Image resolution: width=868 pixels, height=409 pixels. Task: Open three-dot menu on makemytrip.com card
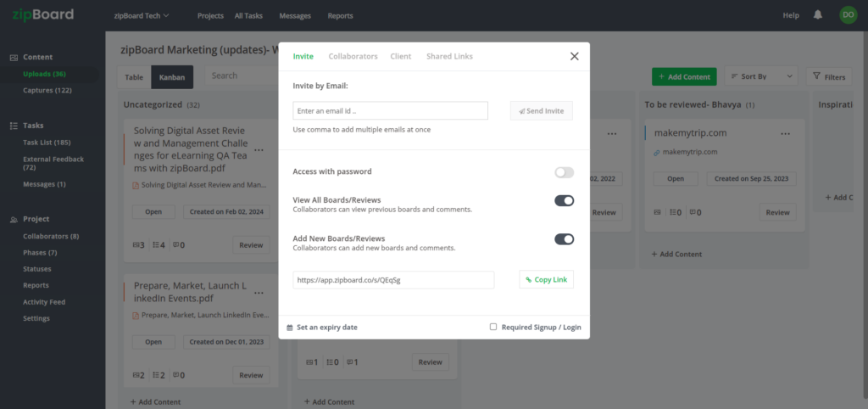[786, 134]
